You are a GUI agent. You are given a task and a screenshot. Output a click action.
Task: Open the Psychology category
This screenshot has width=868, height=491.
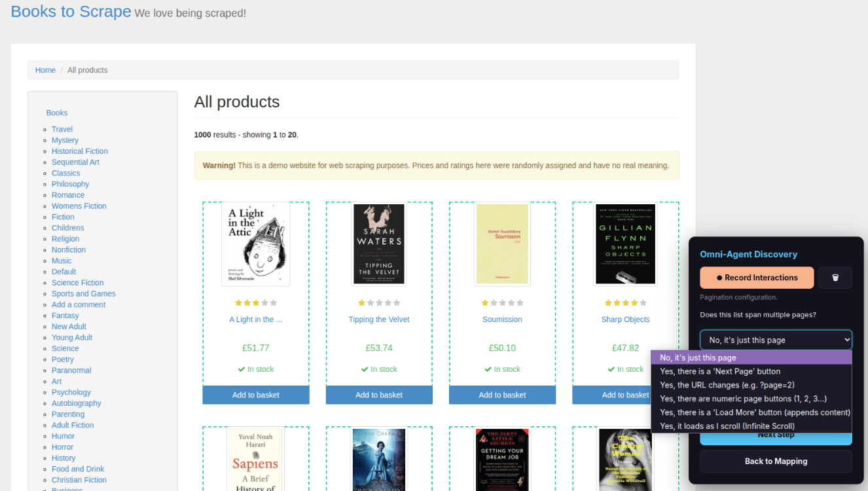point(71,392)
